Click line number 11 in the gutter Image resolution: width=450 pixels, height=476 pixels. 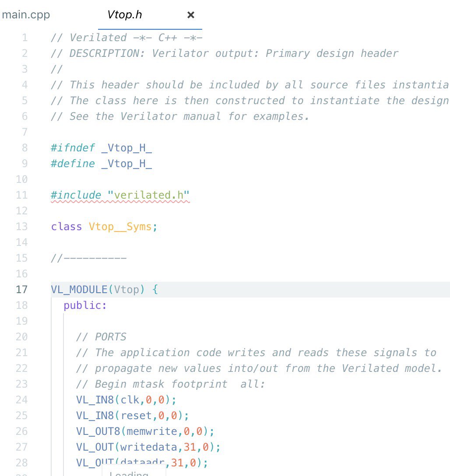[21, 195]
